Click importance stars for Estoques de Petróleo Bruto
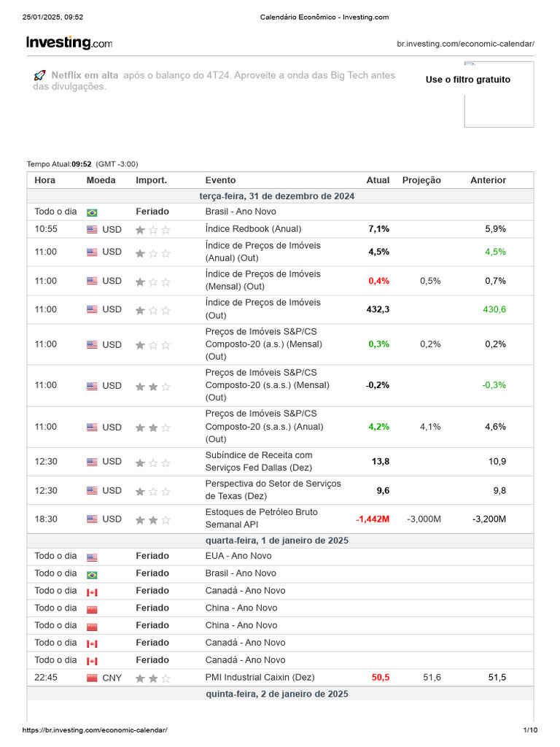560x747 pixels. coord(152,520)
